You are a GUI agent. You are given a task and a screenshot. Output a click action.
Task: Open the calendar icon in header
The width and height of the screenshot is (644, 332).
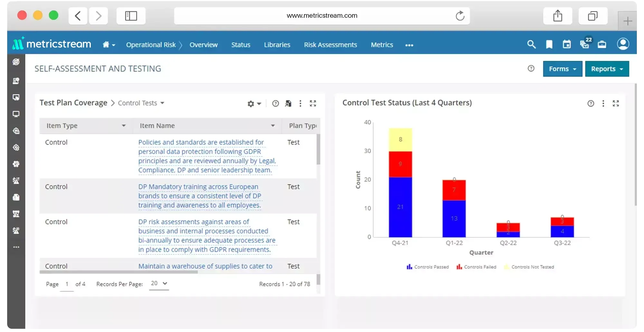click(x=567, y=44)
